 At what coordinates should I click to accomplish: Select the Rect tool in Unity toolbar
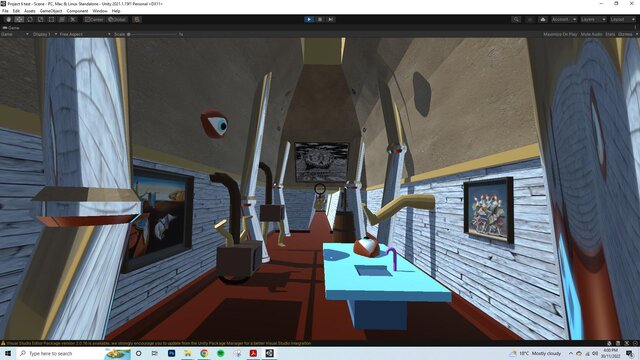click(51, 19)
